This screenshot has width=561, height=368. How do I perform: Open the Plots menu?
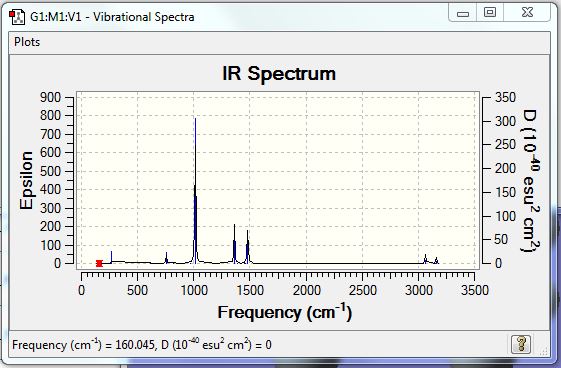pos(27,42)
